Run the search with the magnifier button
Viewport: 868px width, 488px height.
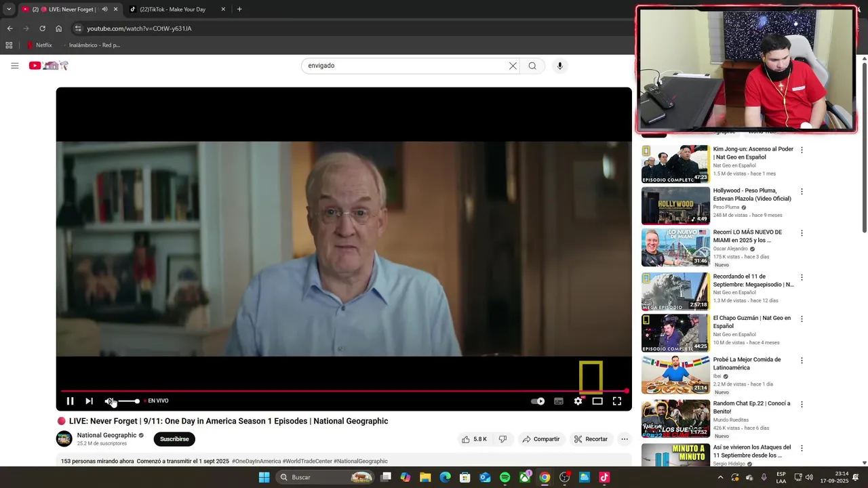(532, 66)
